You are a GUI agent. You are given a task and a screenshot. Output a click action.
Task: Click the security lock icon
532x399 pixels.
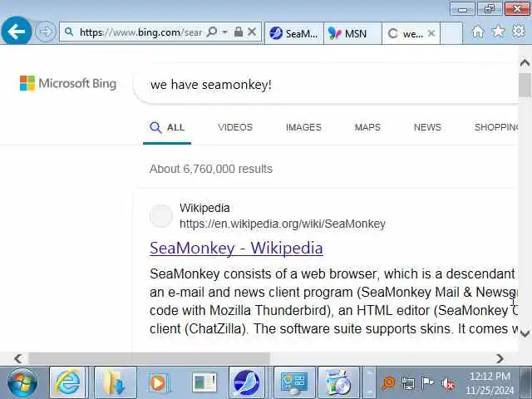[239, 32]
